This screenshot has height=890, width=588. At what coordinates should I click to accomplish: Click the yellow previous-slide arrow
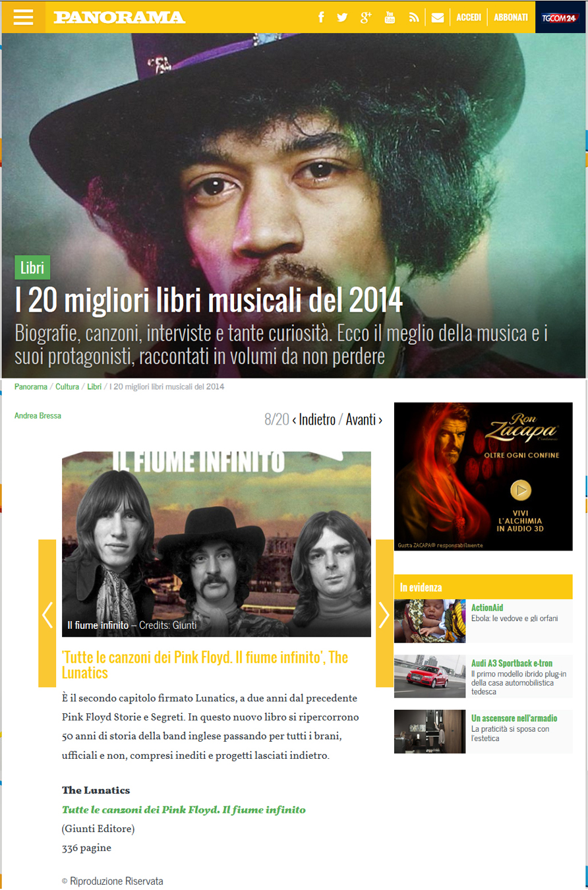tap(47, 614)
